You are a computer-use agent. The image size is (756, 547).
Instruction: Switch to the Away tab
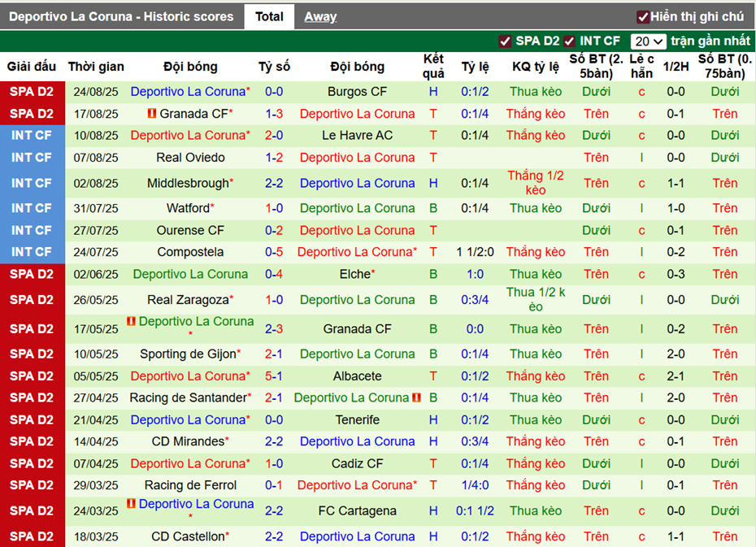click(320, 17)
